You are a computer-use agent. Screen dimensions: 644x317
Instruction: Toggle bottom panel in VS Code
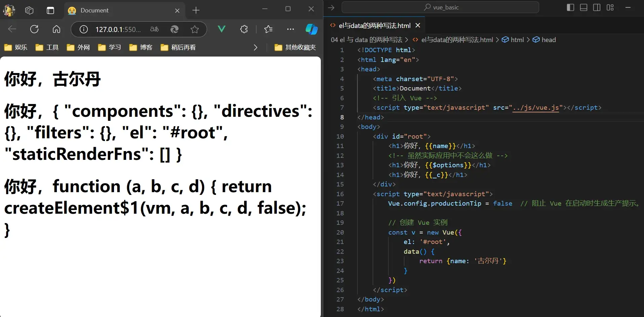click(x=584, y=7)
